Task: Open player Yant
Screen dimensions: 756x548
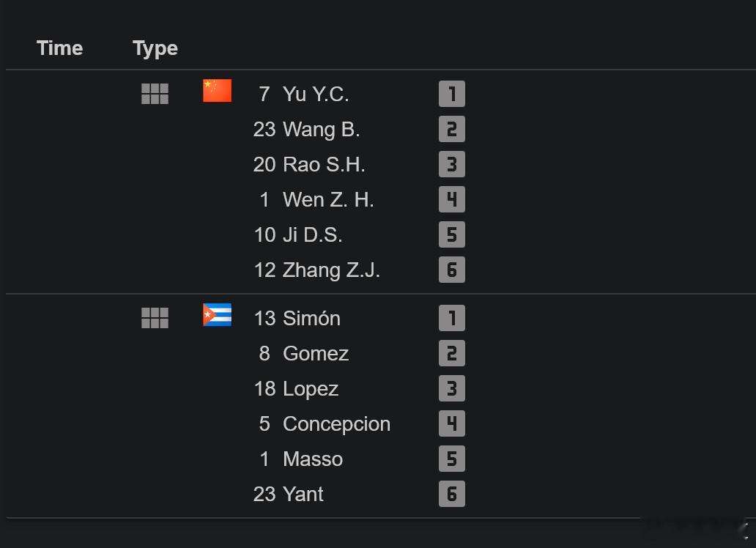Action: tap(303, 494)
